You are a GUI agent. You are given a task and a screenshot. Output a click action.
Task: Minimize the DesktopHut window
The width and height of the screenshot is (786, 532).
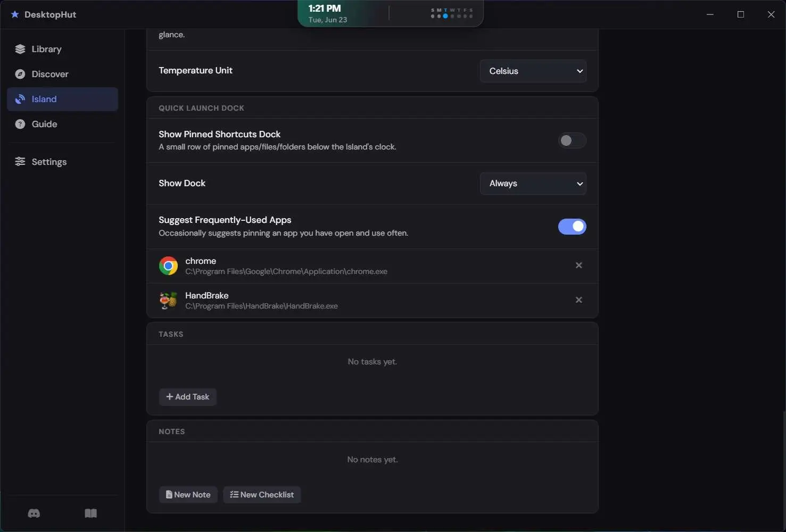tap(710, 14)
